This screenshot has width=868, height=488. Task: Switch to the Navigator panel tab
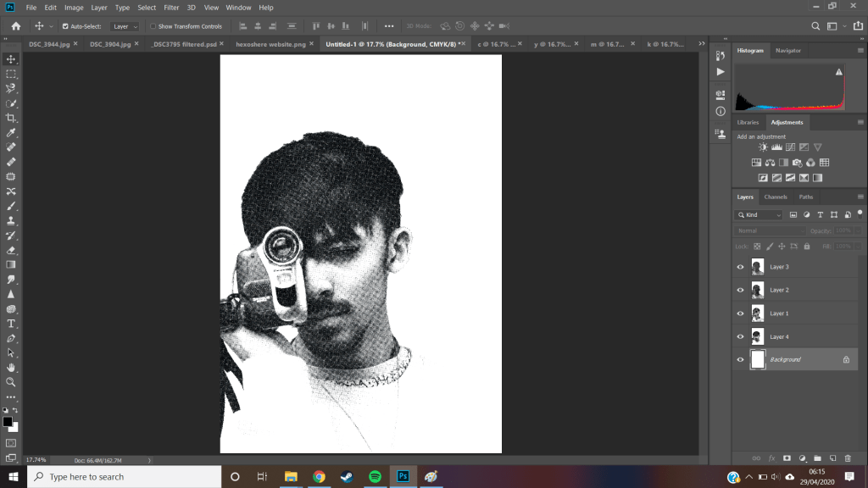(787, 51)
